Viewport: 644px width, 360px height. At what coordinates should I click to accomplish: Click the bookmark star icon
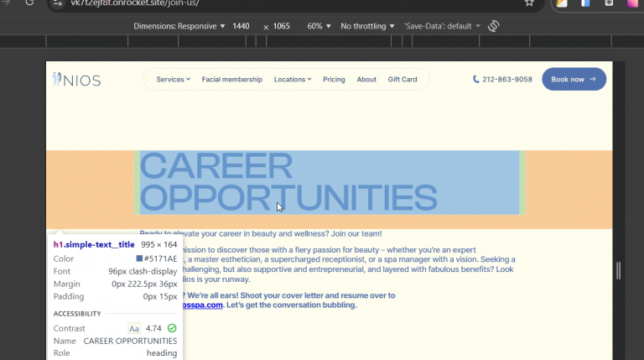coord(529,3)
